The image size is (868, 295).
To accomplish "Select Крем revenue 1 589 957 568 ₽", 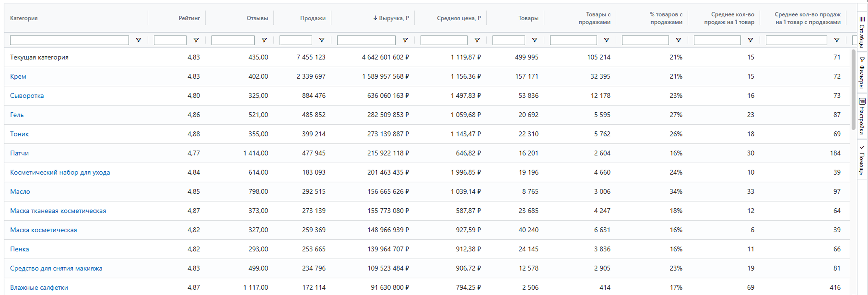I will [x=386, y=77].
